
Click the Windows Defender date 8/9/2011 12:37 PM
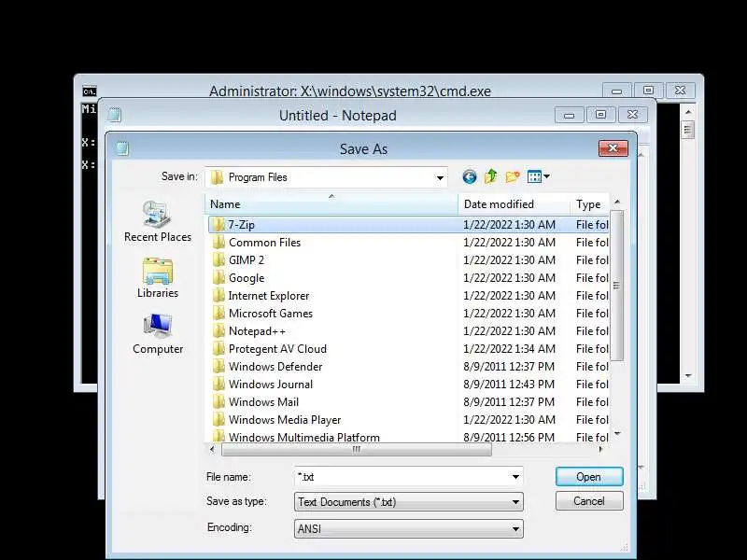[509, 367]
